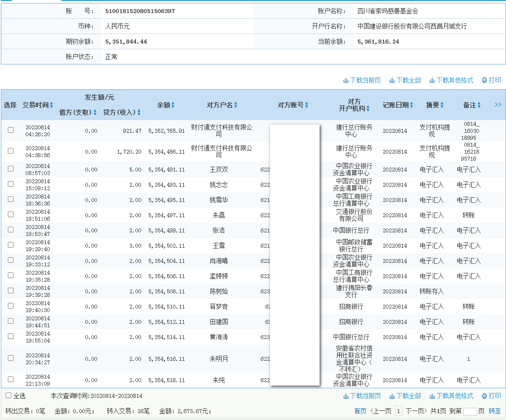Click the payer name 肖湘晴
Screen dimensions: 506x420
click(219, 261)
